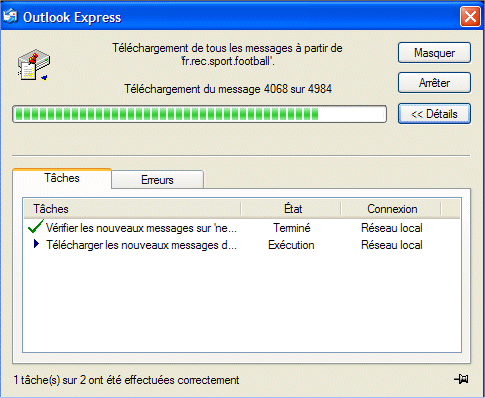
Task: Switch to the Erreurs tab
Action: (x=157, y=180)
